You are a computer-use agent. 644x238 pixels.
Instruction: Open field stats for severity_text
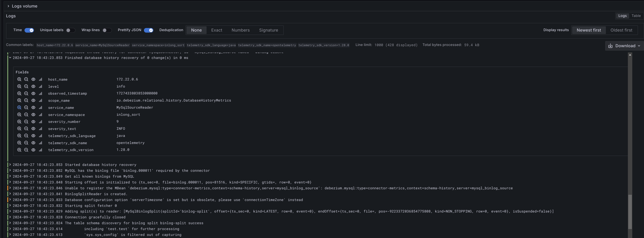pos(40,129)
